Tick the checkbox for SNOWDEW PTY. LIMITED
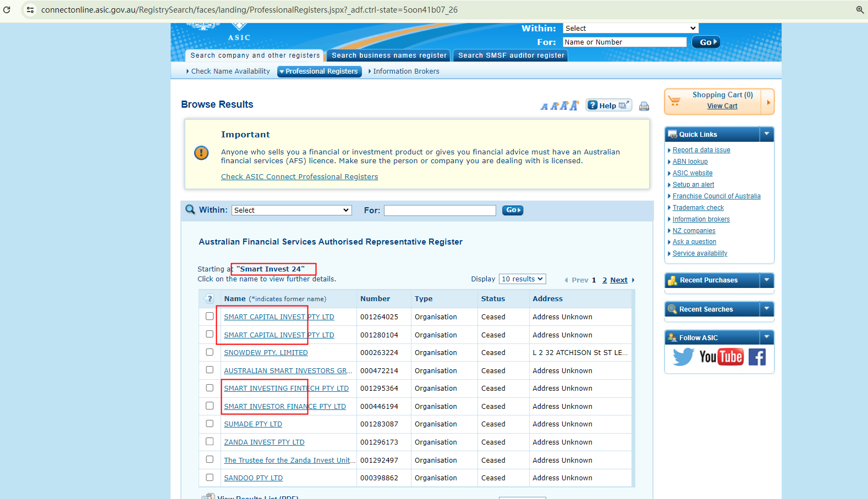Viewport: 868px width, 499px height. pos(210,352)
